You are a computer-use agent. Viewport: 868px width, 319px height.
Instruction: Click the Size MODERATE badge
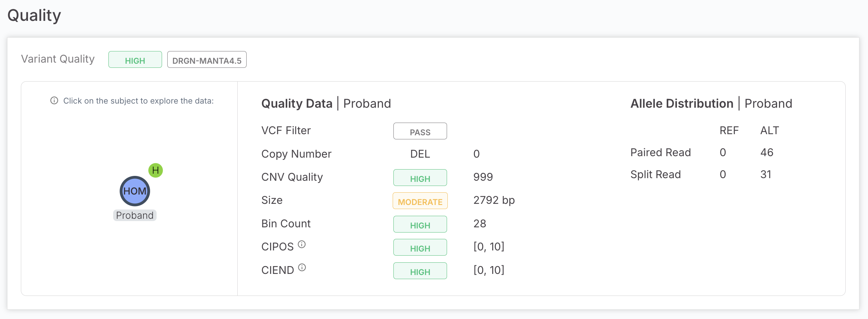[420, 201]
